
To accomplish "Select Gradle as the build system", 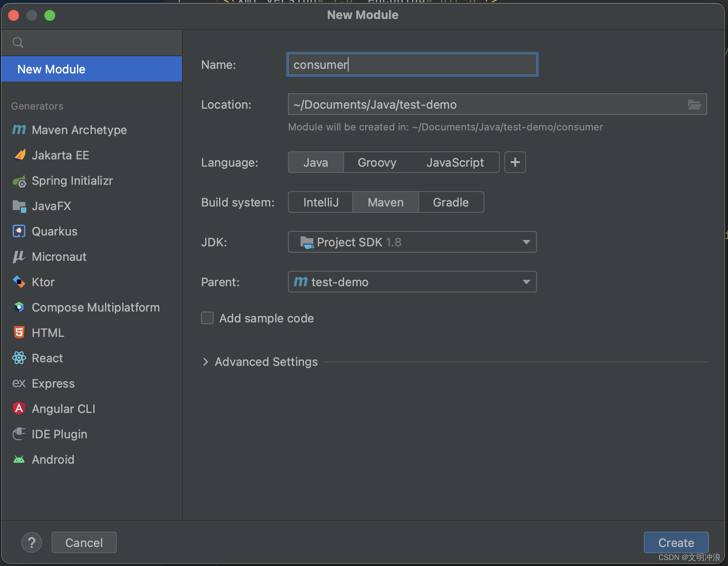I will (451, 202).
